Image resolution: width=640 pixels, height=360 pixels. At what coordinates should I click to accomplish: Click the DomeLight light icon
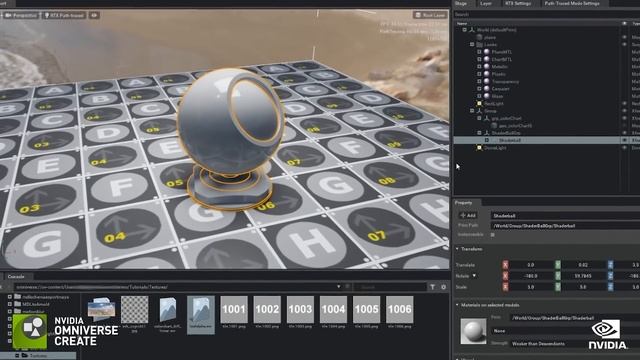479,148
